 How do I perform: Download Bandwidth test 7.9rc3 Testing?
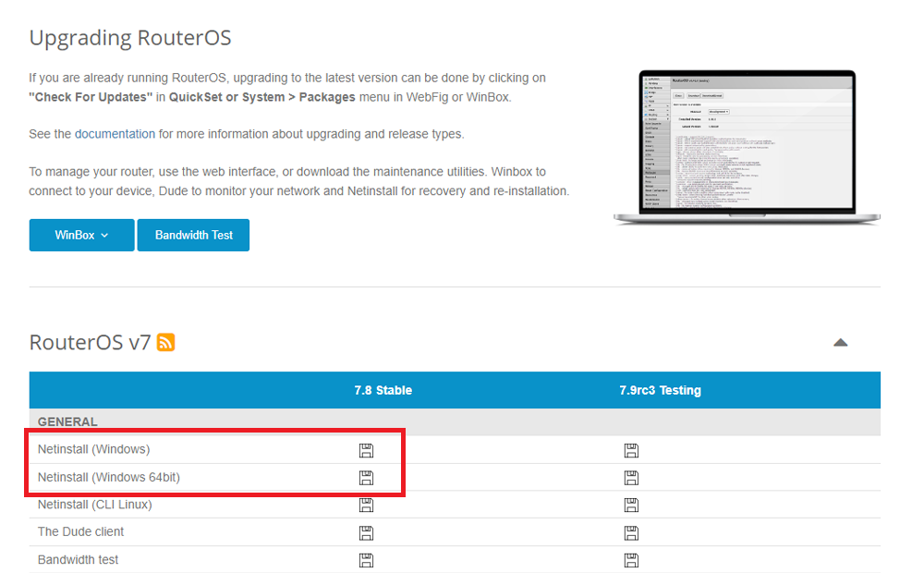pos(631,560)
